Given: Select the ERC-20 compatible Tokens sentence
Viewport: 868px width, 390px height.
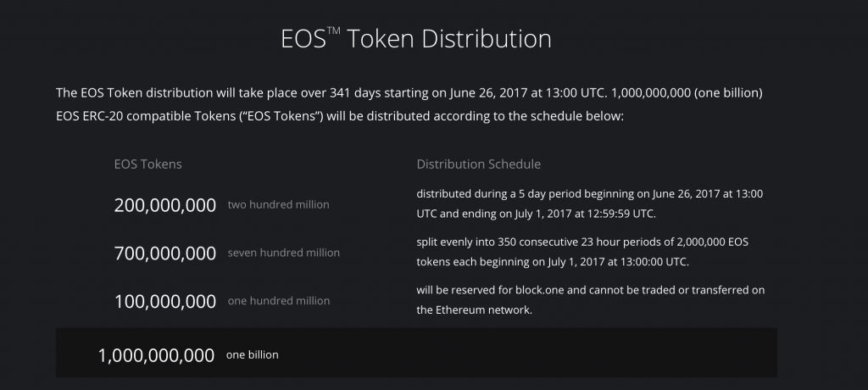Looking at the screenshot, I should (340, 116).
